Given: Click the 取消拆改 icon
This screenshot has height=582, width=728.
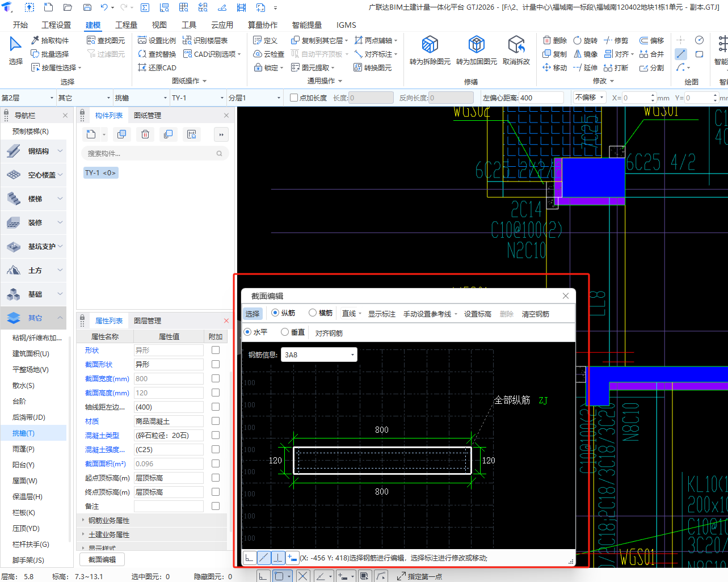Looking at the screenshot, I should 516,45.
